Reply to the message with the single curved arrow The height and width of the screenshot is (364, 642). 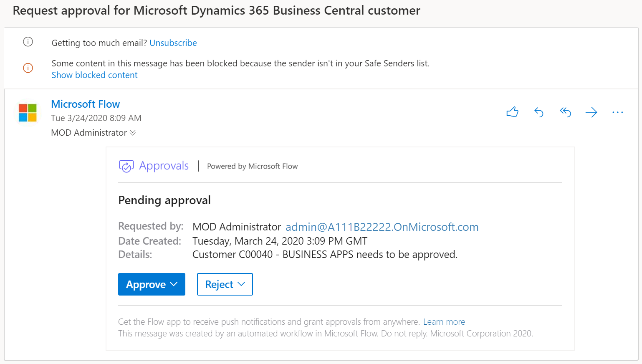point(539,112)
